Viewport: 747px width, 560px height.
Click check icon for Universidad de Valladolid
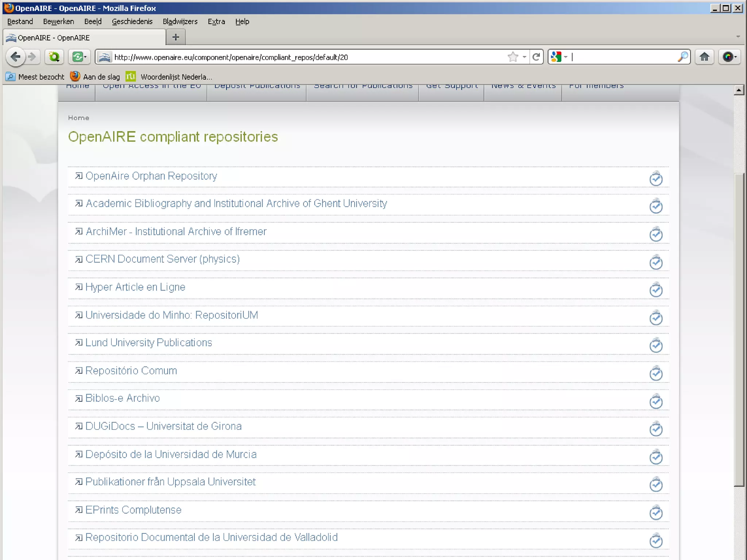tap(656, 540)
